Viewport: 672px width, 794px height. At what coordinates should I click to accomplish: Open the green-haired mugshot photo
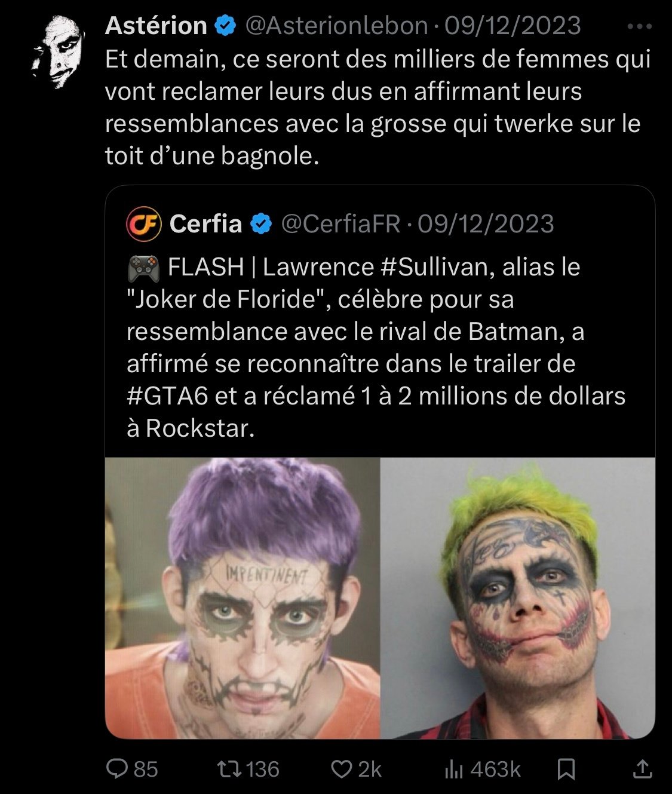pos(517,597)
